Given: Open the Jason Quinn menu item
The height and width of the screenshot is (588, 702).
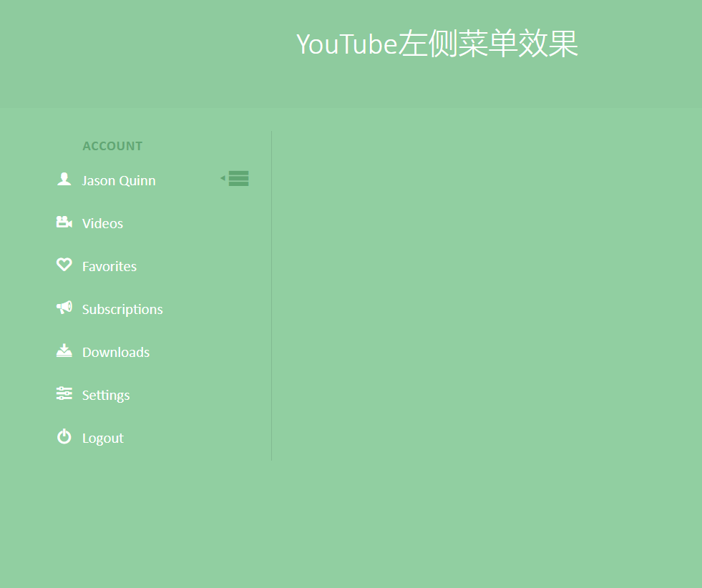Looking at the screenshot, I should [x=119, y=181].
